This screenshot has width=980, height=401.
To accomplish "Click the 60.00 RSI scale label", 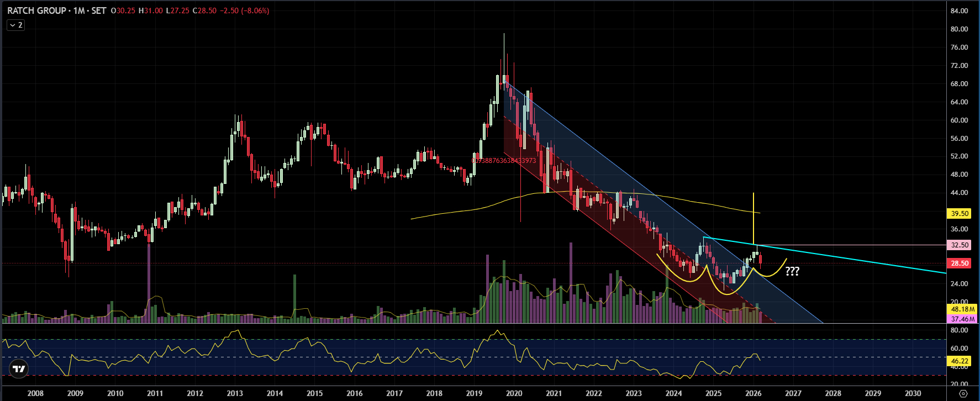I will pos(959,349).
